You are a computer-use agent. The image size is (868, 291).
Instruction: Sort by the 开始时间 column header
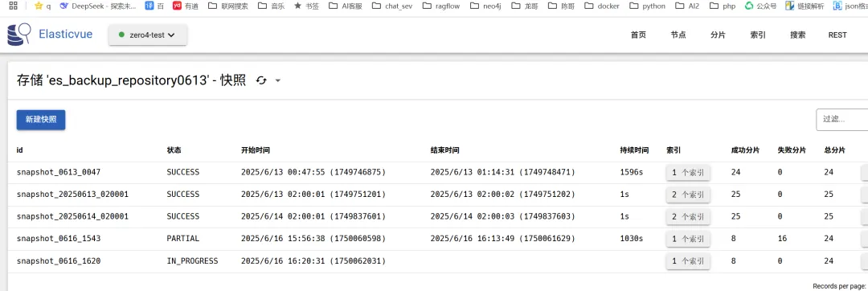256,150
